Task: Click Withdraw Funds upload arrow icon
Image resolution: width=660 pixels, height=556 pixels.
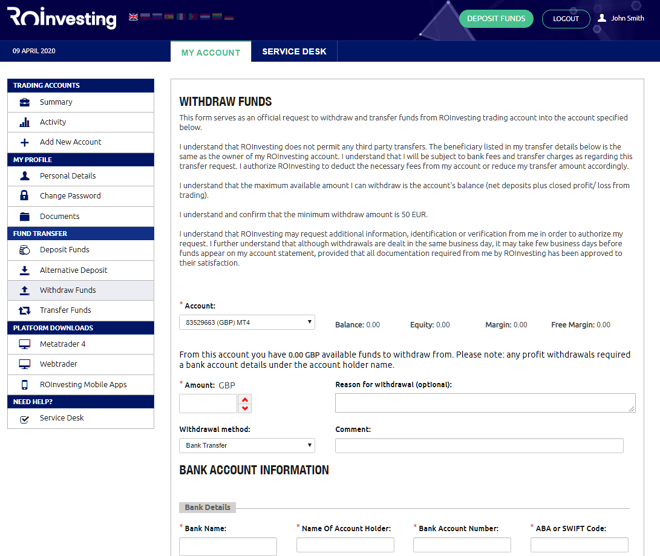Action: click(25, 290)
